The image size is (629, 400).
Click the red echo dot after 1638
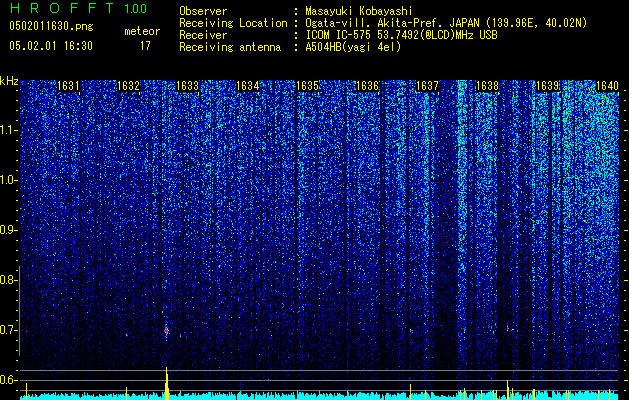click(x=508, y=329)
